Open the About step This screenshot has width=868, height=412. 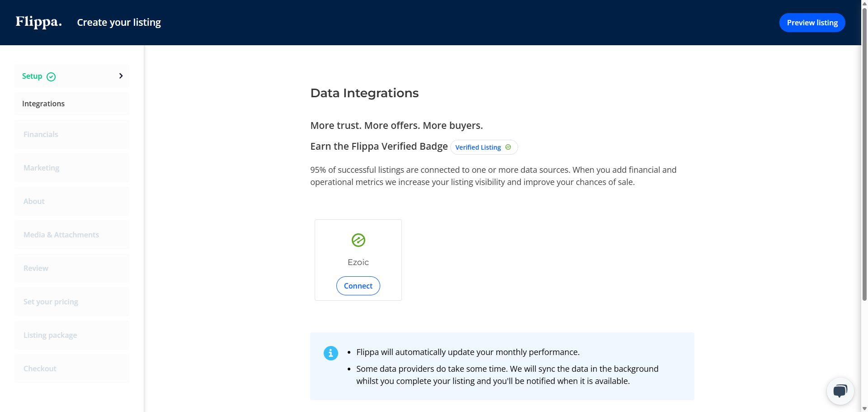(34, 201)
